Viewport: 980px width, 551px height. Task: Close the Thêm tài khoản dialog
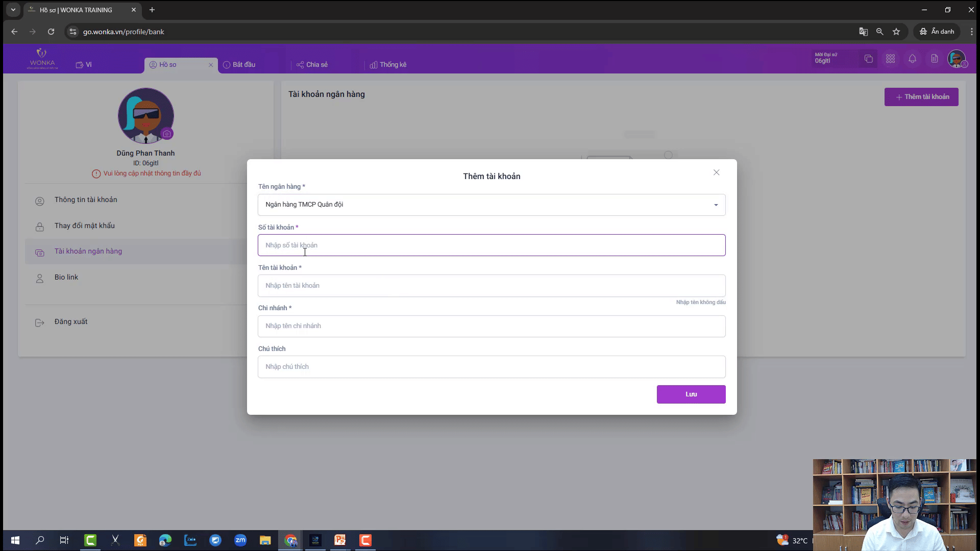click(716, 172)
